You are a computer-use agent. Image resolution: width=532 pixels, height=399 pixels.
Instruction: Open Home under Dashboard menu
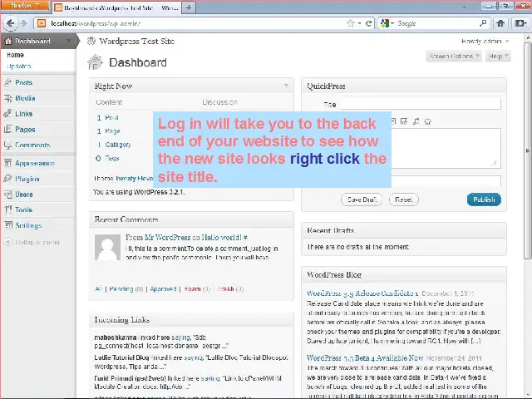[15, 55]
